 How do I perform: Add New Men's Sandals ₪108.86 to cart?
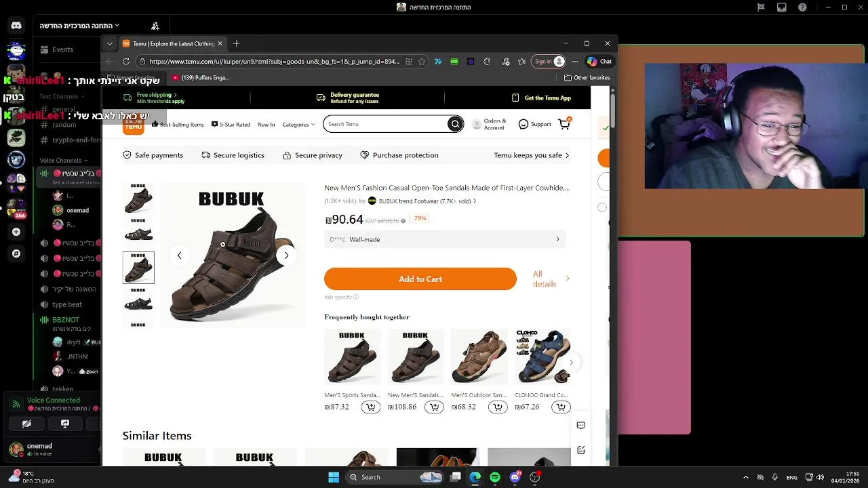(x=434, y=407)
